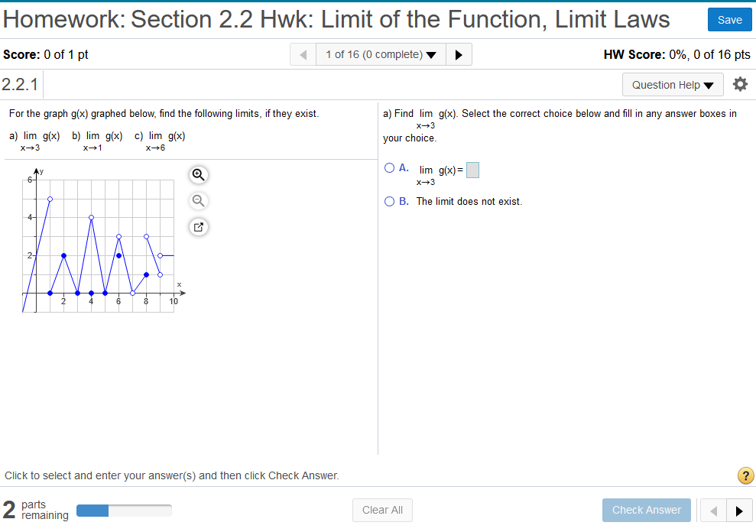
Task: Click the forward arrow at the bottom bar
Action: click(738, 510)
